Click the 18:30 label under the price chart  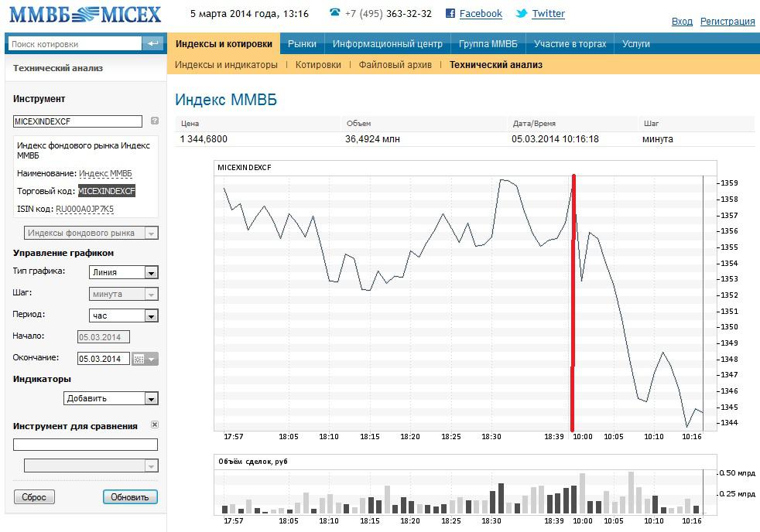(491, 437)
